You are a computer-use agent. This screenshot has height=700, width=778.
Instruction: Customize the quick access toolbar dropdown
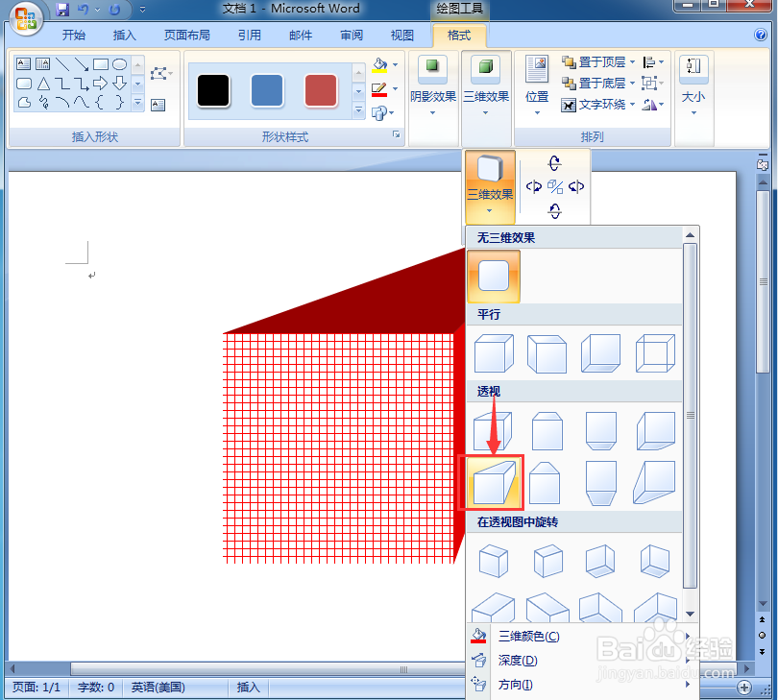(x=143, y=9)
